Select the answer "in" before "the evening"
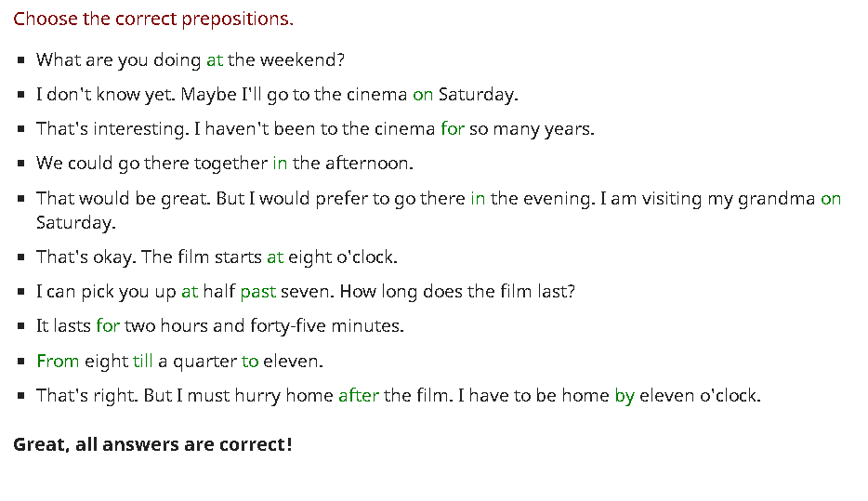 [x=478, y=199]
